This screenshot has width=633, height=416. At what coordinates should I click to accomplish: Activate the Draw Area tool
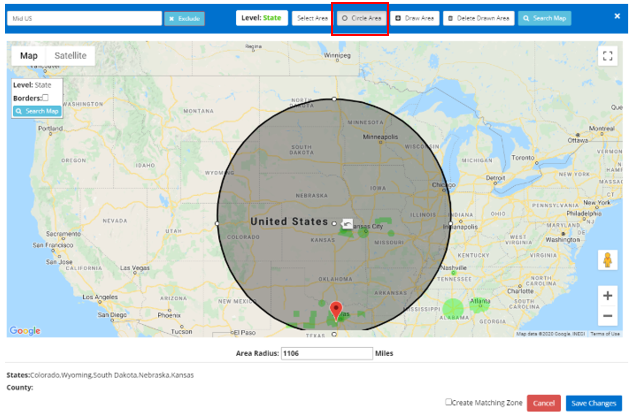[x=415, y=18]
